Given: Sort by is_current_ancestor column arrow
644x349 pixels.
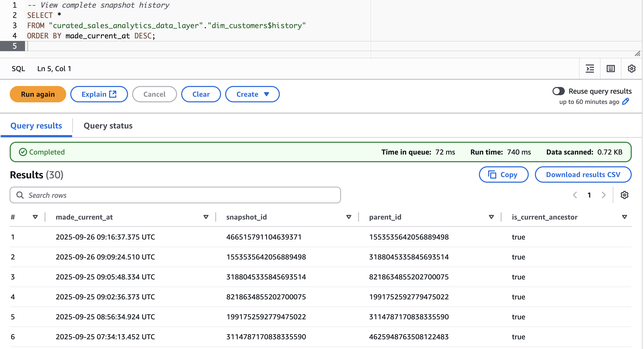Looking at the screenshot, I should (x=624, y=217).
